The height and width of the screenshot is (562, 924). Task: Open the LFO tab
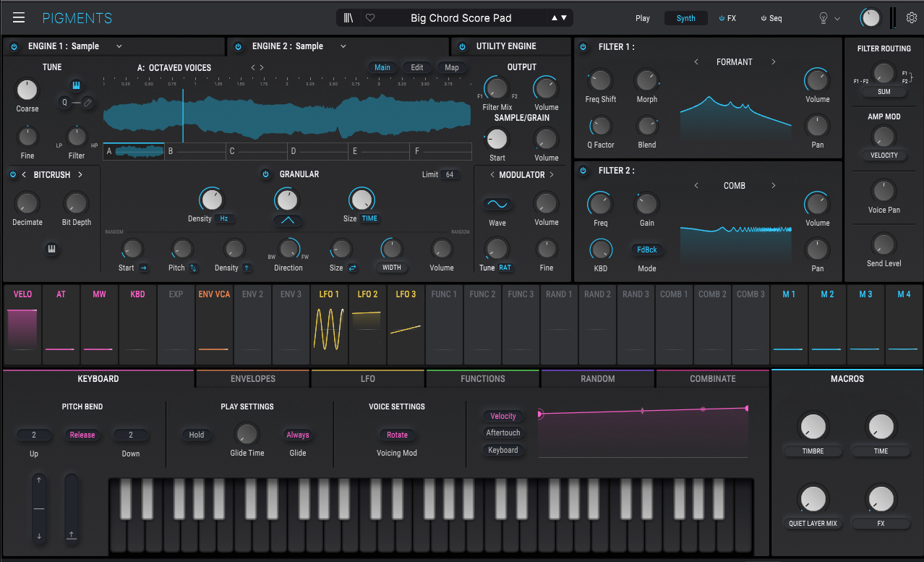(x=368, y=379)
